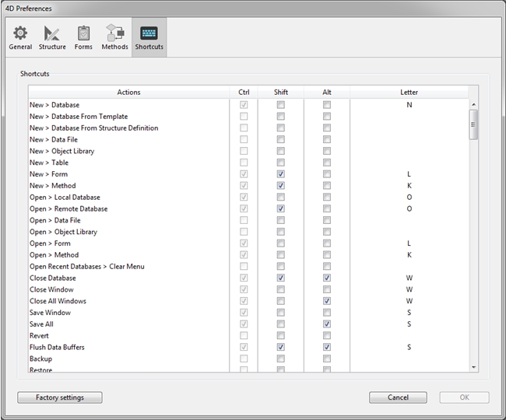Open the General preferences gear icon
This screenshot has width=506, height=420.
pyautogui.click(x=20, y=33)
